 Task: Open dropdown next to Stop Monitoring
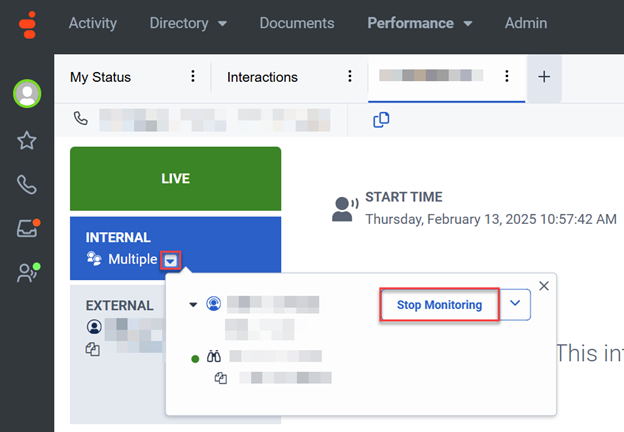coord(515,305)
